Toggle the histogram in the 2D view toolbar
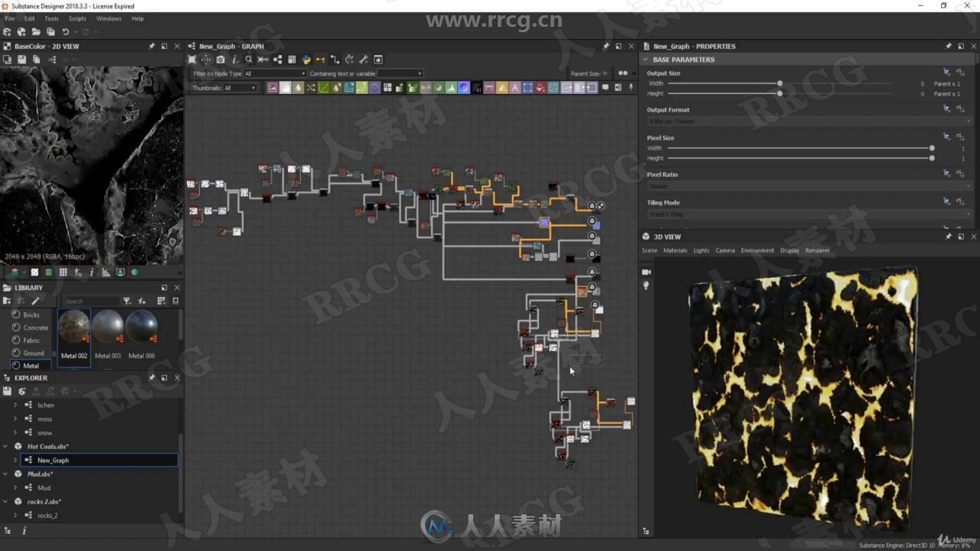Viewport: 980px width, 551px height. 106,272
